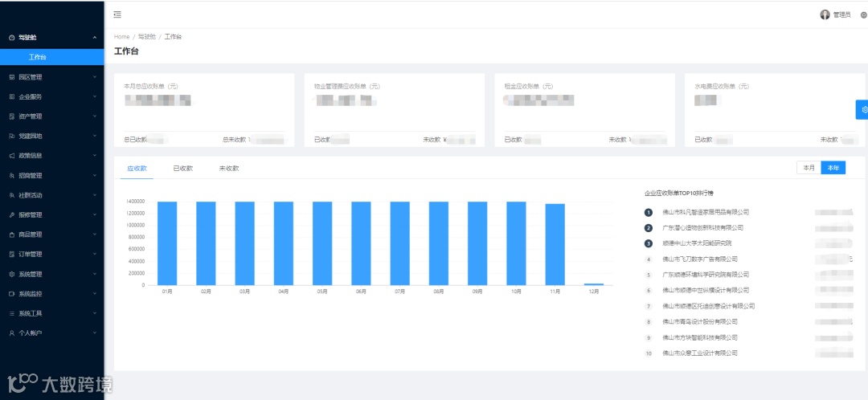Image resolution: width=868 pixels, height=400 pixels.
Task: Click the 租金应收账单（元） card title
Action: (529, 87)
